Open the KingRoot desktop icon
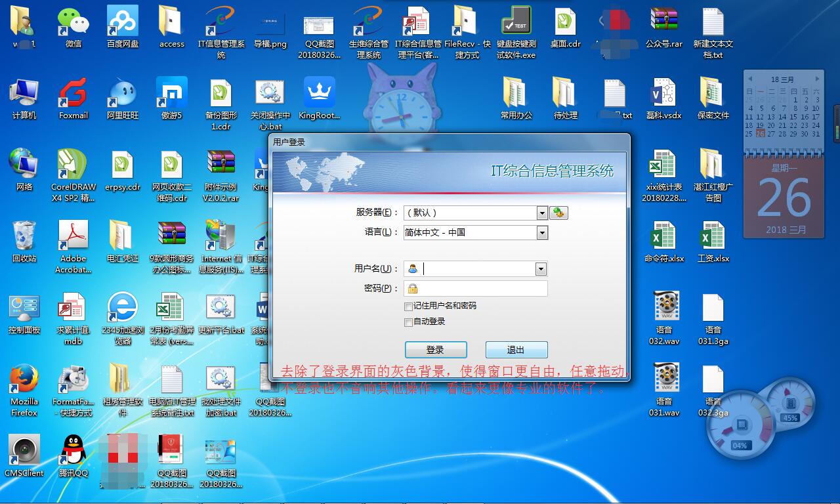The height and width of the screenshot is (504, 840). [320, 99]
